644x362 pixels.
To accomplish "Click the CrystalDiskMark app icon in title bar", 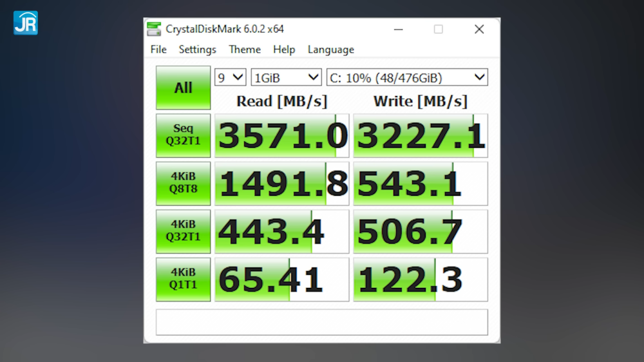I will pyautogui.click(x=154, y=29).
